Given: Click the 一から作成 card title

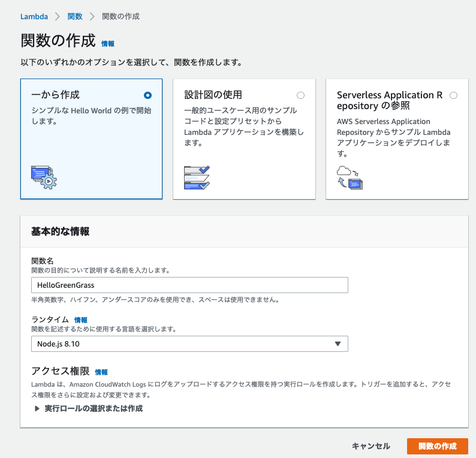Looking at the screenshot, I should pos(55,95).
